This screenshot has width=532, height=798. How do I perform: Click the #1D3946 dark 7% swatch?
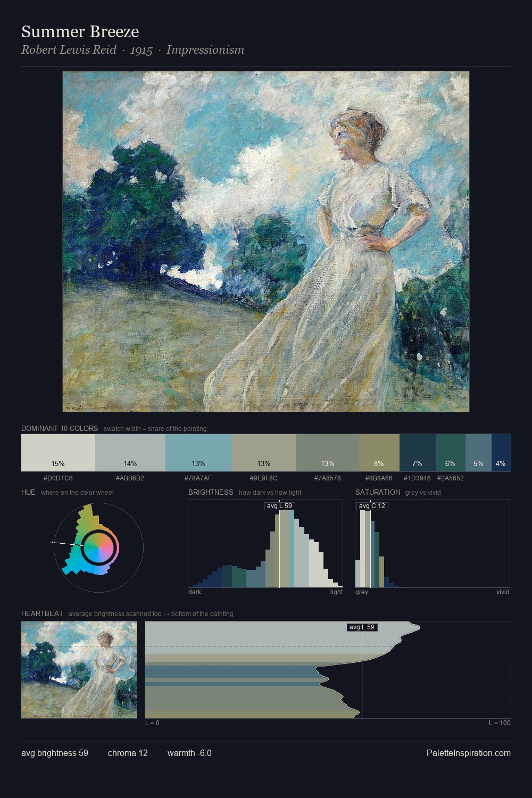418,453
